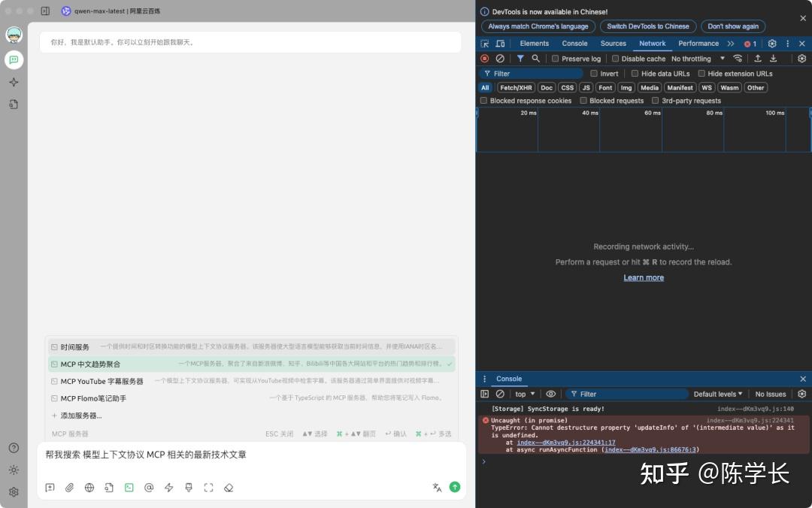Open the translate icon in input toolbar
The image size is (812, 508).
click(x=437, y=487)
